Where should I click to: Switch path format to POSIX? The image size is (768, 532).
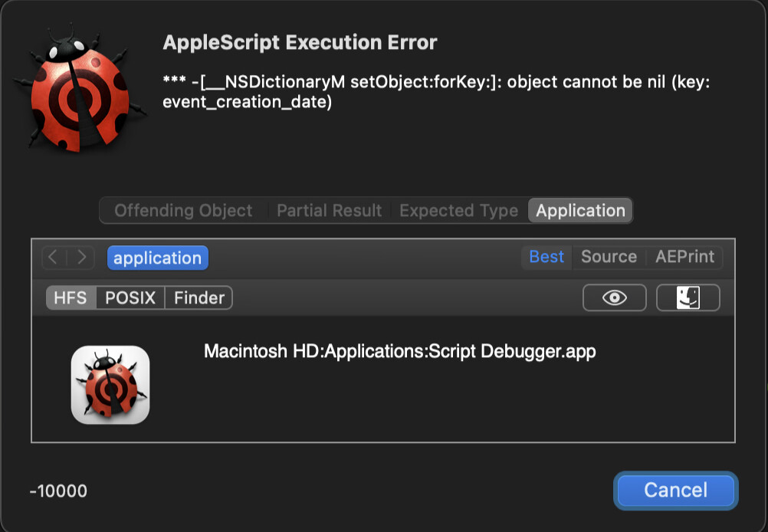(130, 298)
